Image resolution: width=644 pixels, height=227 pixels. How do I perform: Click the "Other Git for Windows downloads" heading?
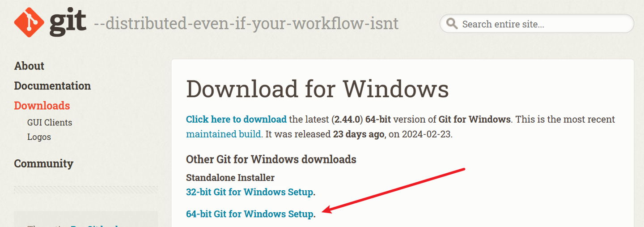click(x=271, y=159)
